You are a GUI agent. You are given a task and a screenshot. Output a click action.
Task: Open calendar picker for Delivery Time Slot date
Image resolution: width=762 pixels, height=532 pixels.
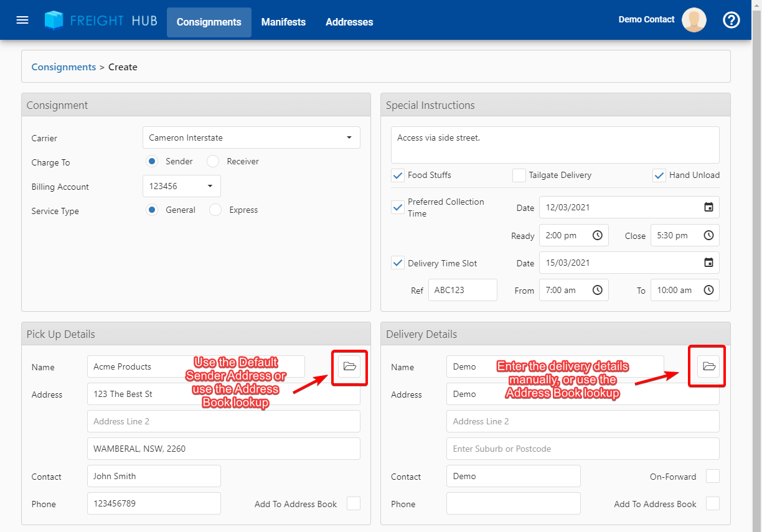coord(708,263)
